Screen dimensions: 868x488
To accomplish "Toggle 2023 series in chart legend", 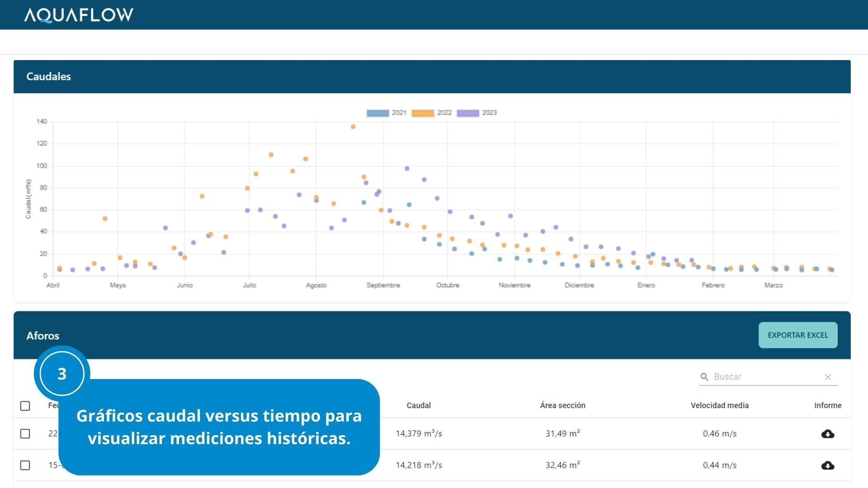I will coord(477,113).
